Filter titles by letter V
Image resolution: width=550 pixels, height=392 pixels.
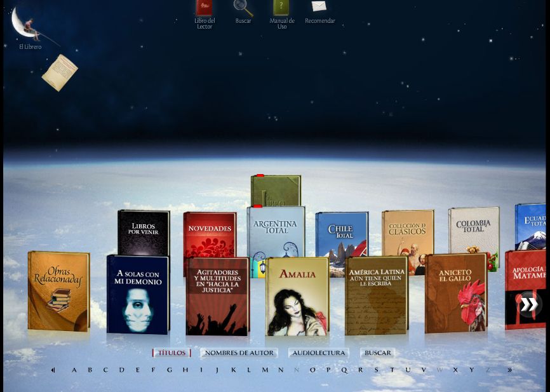424,370
